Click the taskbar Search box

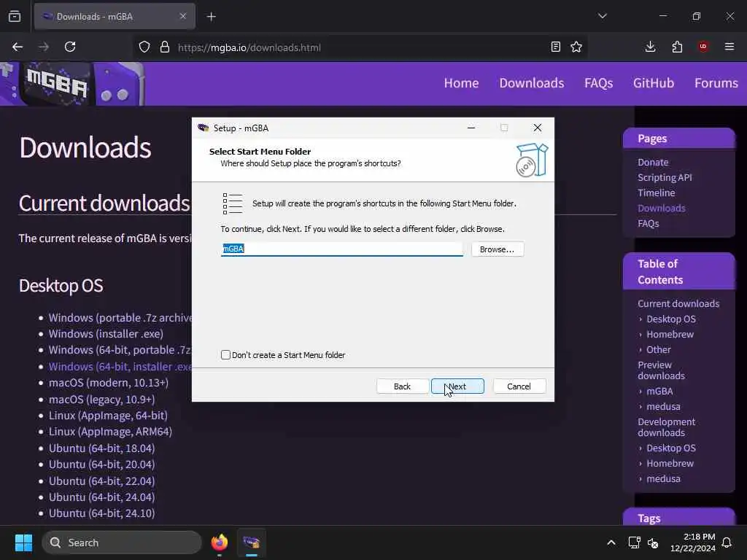[x=122, y=542]
